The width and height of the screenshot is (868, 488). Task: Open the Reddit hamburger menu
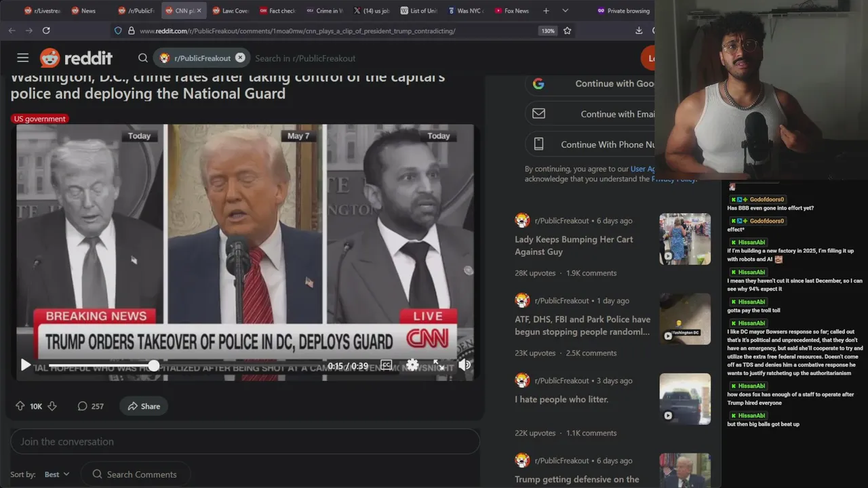click(23, 58)
